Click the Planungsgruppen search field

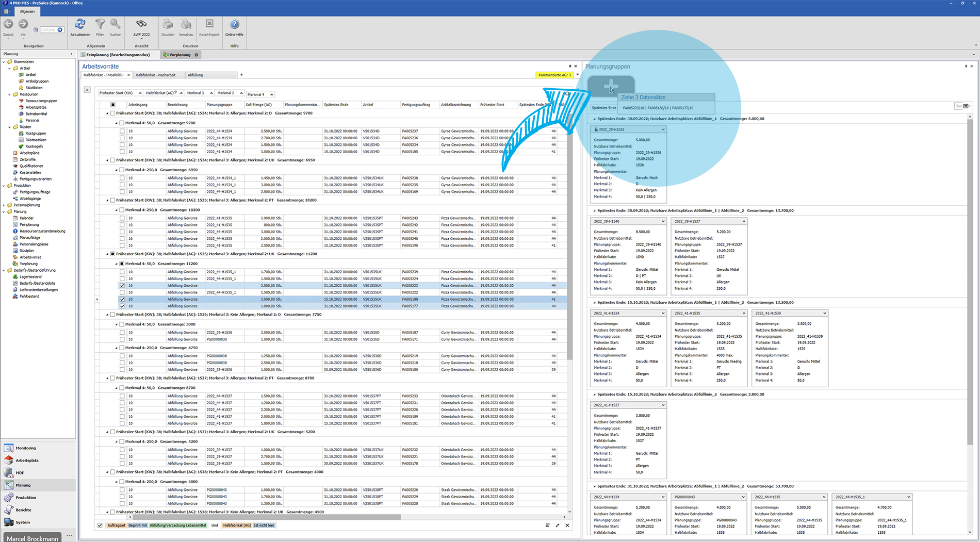point(959,106)
